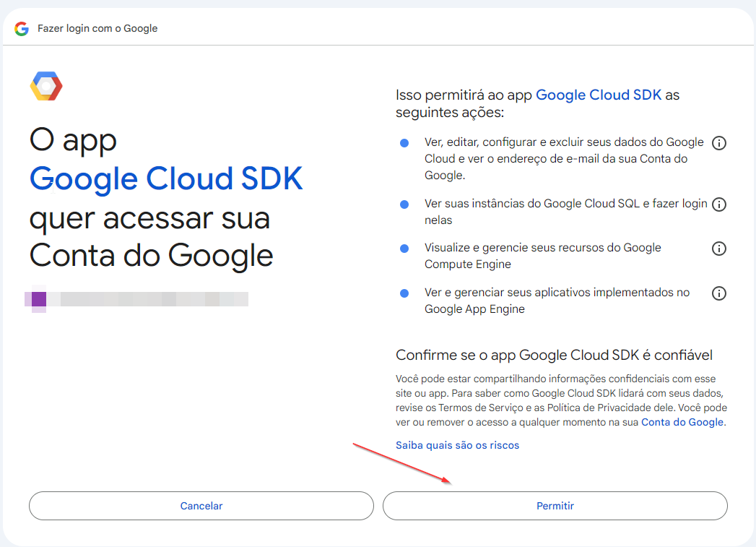Screen dimensions: 756x547
Task: Open Google Cloud SDK link in permissions heading
Action: (x=599, y=95)
